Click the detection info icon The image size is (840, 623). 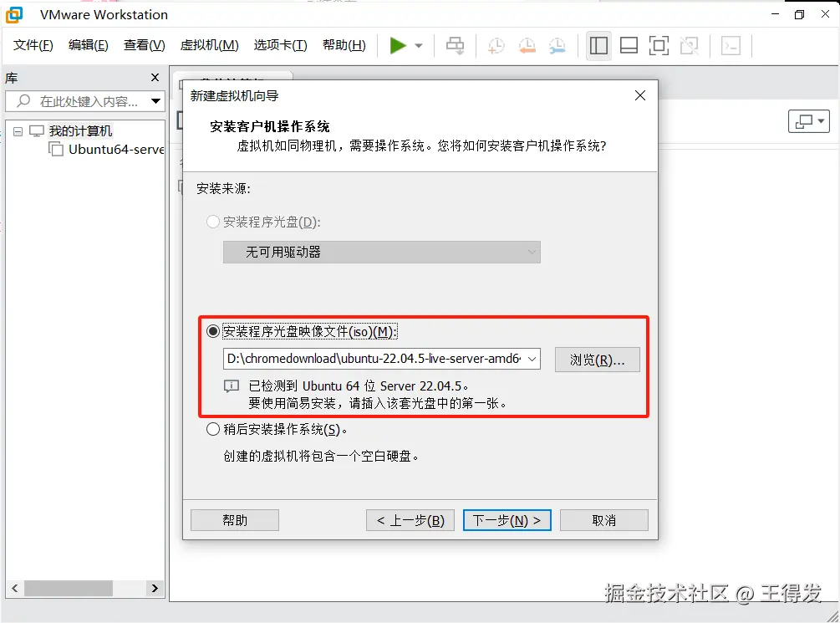tap(232, 386)
